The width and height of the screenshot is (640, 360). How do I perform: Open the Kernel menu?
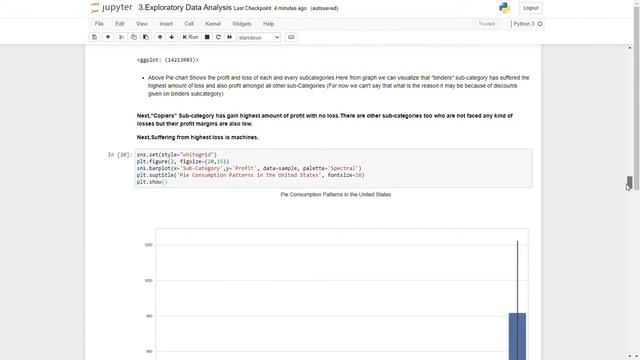click(213, 24)
